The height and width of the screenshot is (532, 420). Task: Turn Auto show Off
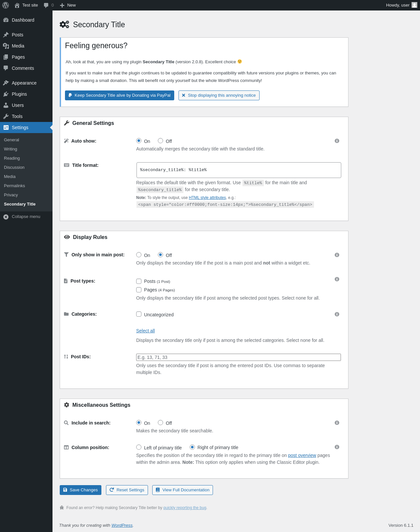[160, 141]
